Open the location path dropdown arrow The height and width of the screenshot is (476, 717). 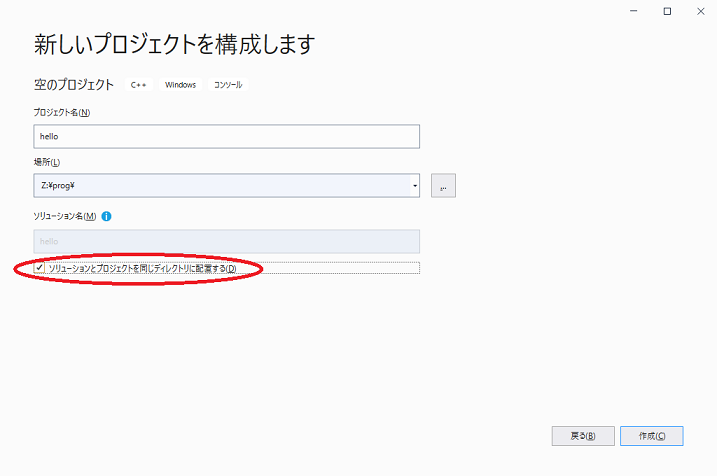415,186
